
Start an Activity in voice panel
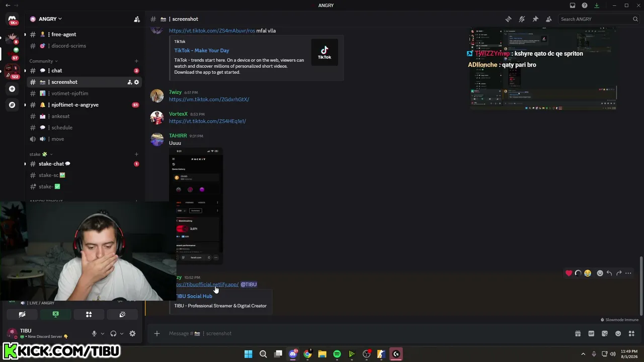(x=89, y=314)
